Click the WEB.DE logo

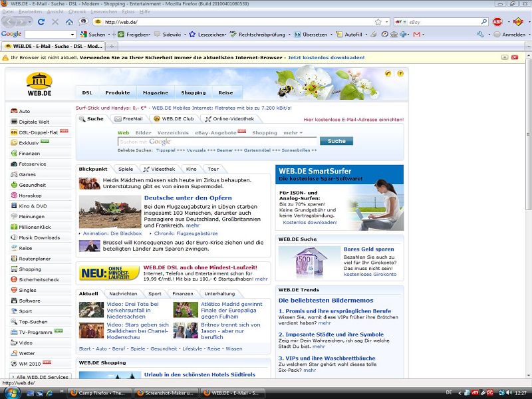point(39,84)
